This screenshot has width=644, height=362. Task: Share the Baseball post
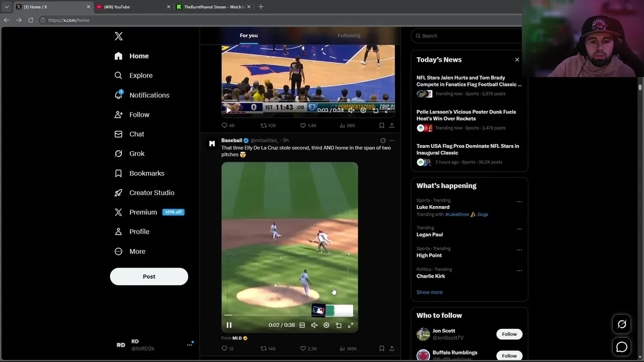click(391, 348)
